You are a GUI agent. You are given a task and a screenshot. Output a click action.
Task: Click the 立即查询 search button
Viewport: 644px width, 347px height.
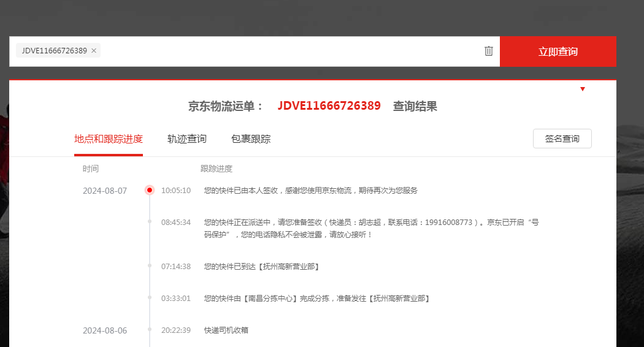(558, 51)
